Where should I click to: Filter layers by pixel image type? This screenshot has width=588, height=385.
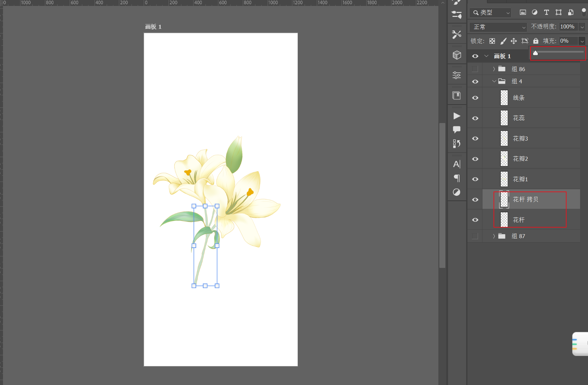[523, 12]
